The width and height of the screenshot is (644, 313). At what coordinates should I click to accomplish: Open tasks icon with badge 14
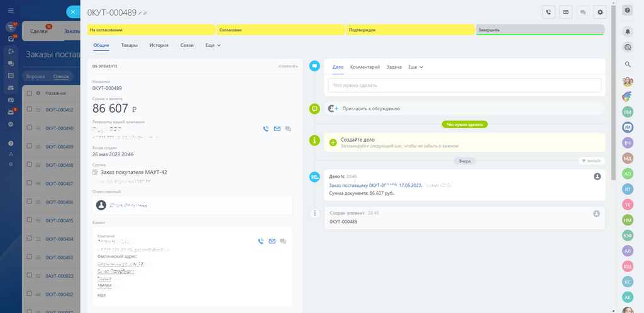point(11,39)
